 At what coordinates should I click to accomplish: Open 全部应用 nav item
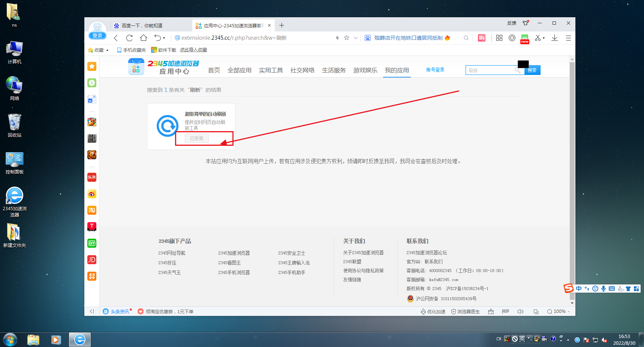(x=240, y=70)
